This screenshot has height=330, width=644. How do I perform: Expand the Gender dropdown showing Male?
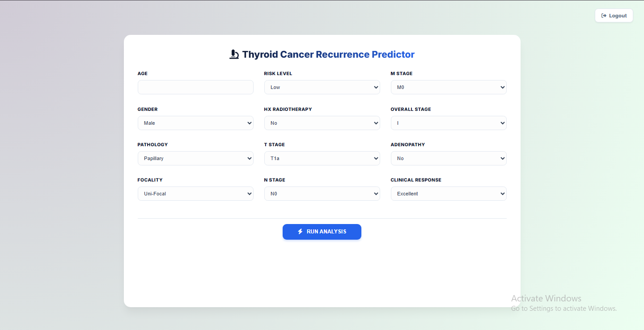(195, 123)
